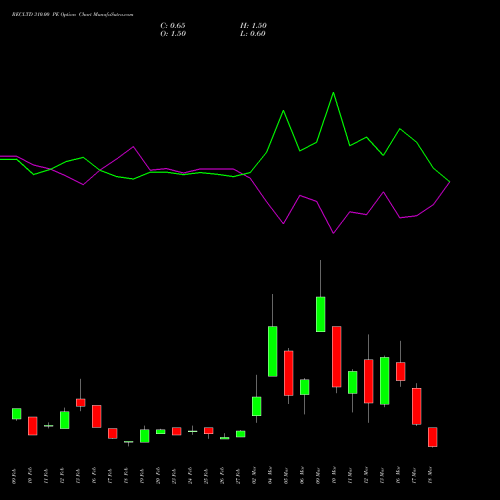Click the green candlestick for 02 Mar

click(257, 406)
